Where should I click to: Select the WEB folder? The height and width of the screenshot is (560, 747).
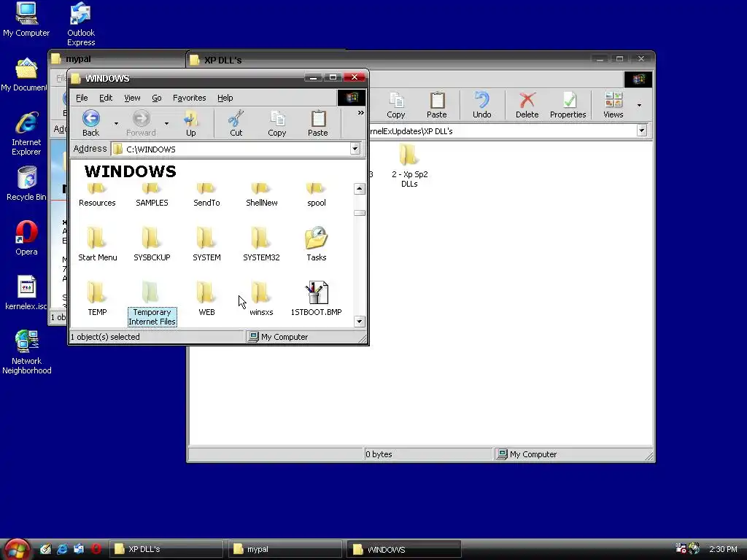206,299
